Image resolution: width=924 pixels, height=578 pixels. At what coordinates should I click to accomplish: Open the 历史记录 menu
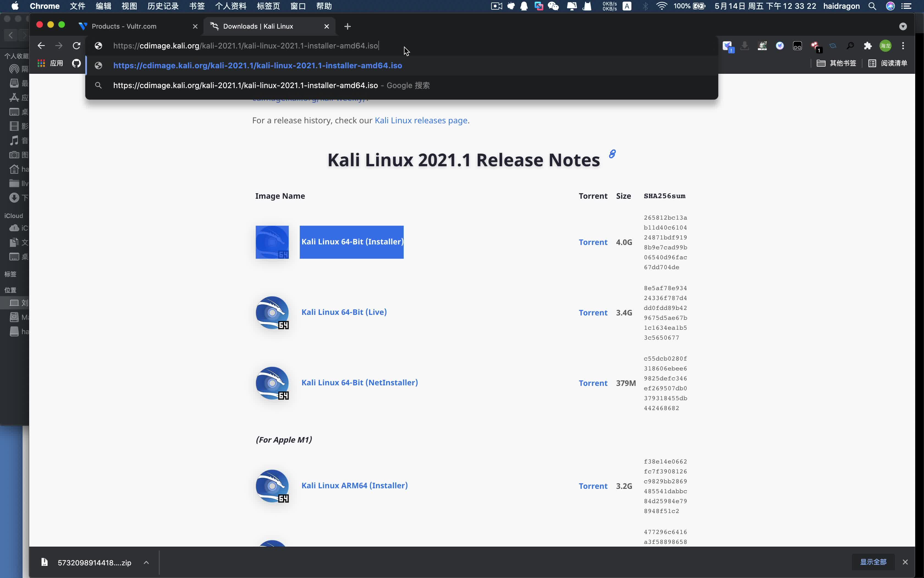[x=163, y=6]
